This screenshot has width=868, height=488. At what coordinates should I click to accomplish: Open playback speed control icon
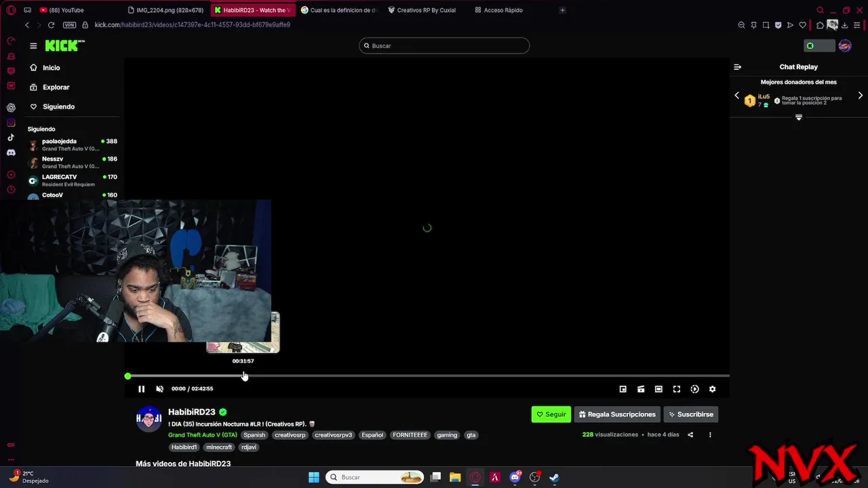pyautogui.click(x=694, y=389)
